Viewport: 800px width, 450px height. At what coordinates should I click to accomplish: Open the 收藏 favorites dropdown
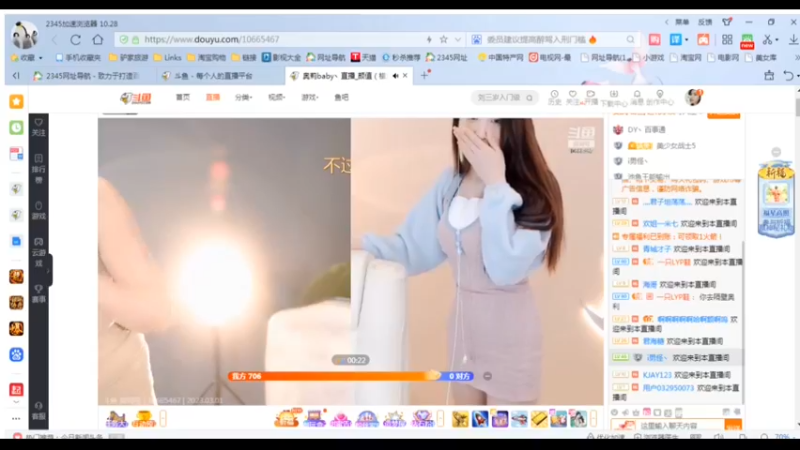[28, 58]
